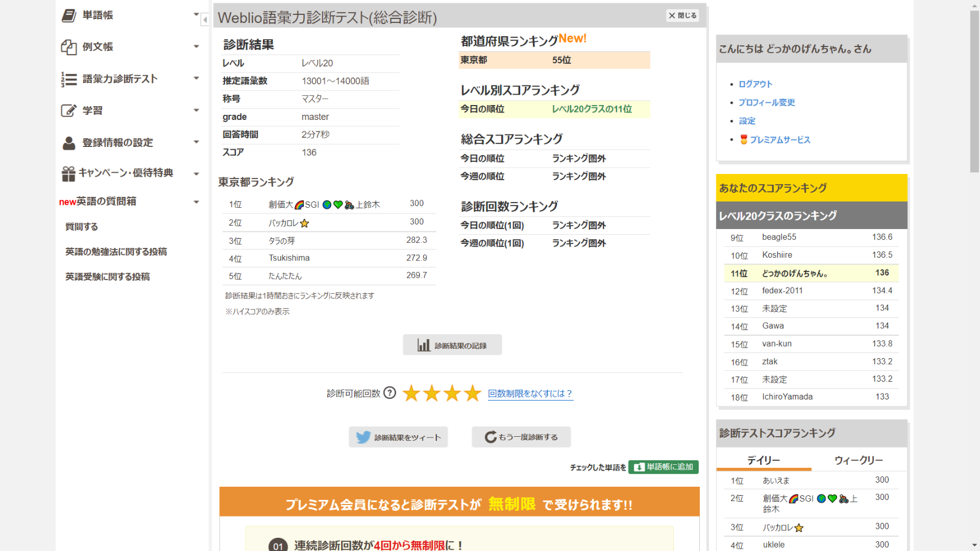Click the 例文帳 pages icon
Screen dimensions: 980x551
click(69, 47)
